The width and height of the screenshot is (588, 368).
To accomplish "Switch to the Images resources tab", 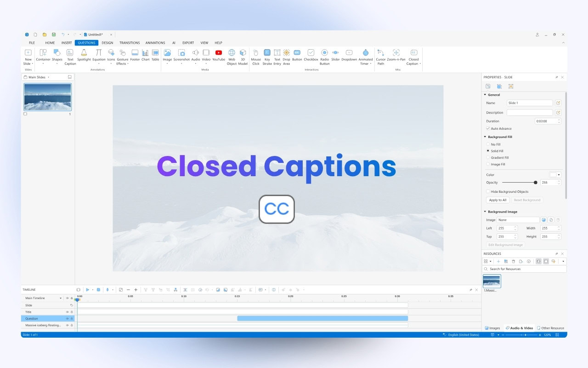I will click(x=492, y=328).
